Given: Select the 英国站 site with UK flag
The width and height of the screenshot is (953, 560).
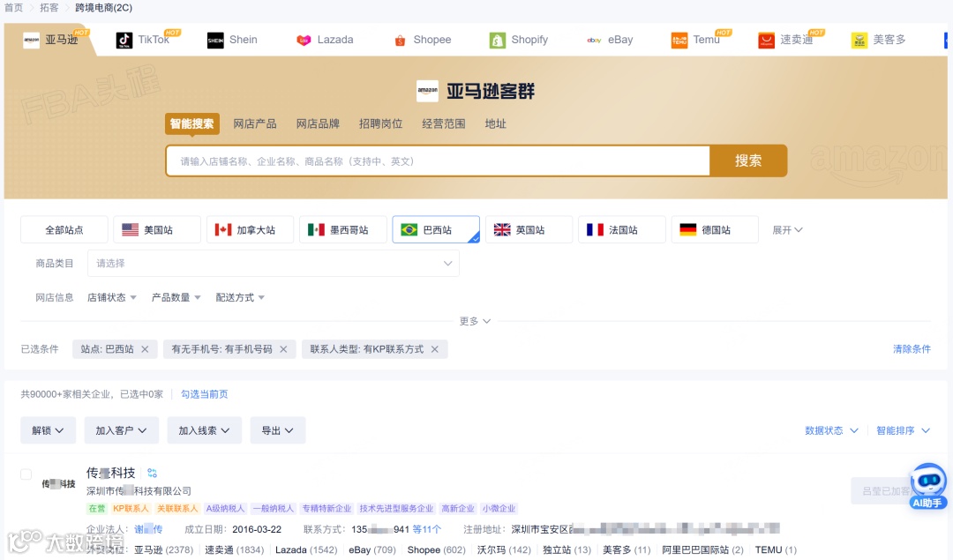Looking at the screenshot, I should point(529,229).
